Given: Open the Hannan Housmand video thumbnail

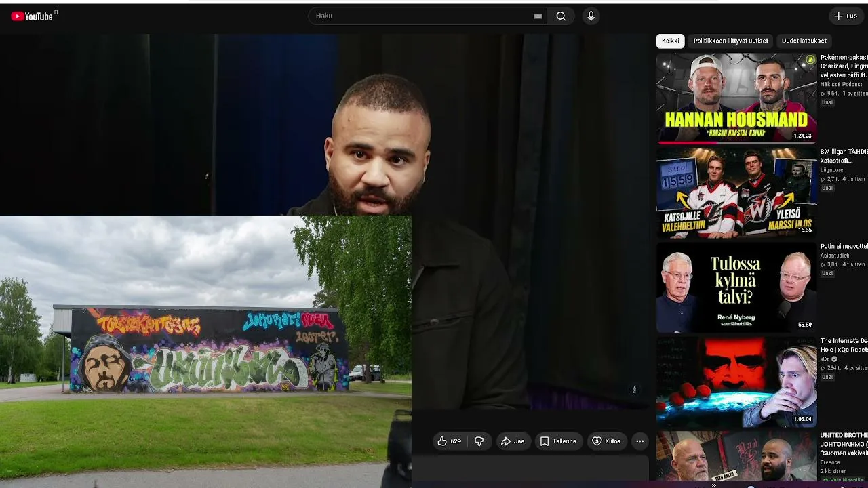Looking at the screenshot, I should point(736,98).
